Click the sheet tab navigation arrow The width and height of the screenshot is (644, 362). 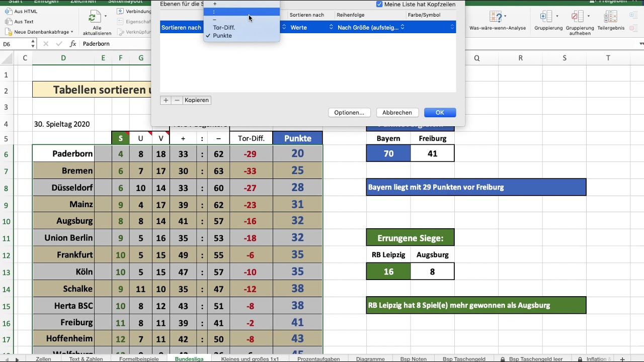[17, 359]
